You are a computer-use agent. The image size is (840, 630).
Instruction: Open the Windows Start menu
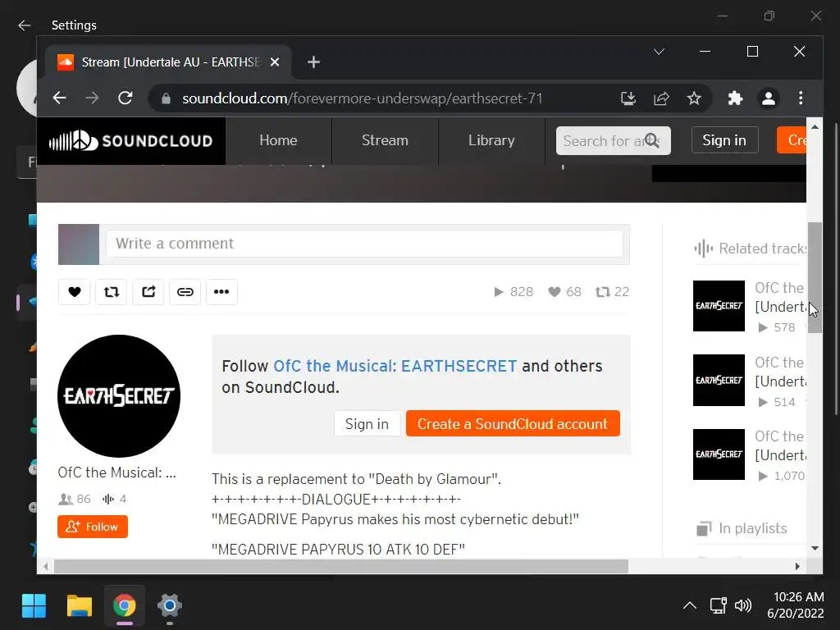coord(34,606)
